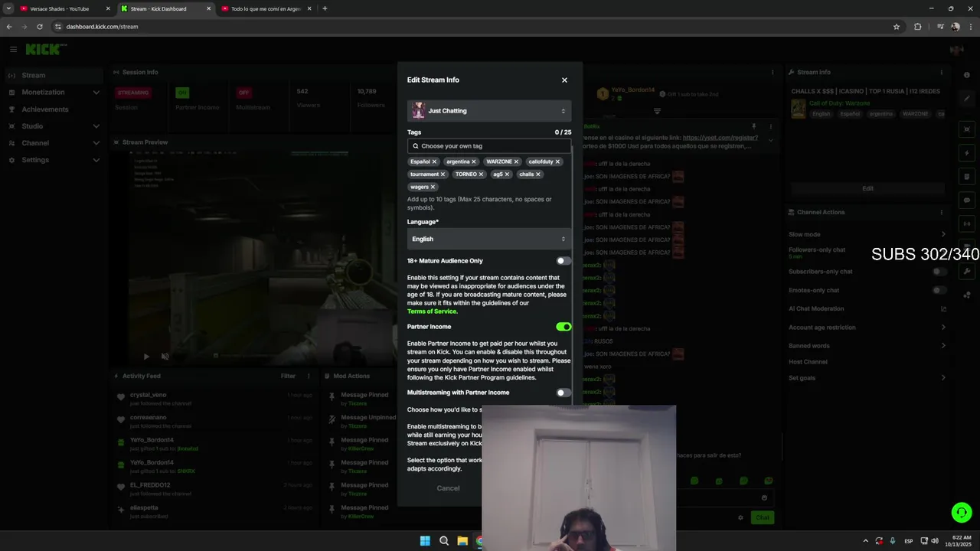Click the notes icon in right rail
The image size is (980, 551).
[x=967, y=177]
